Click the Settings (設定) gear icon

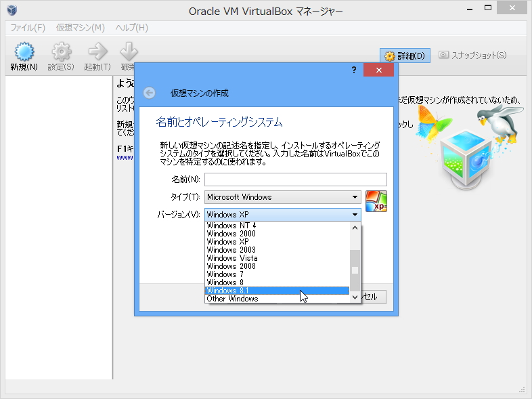(x=62, y=51)
